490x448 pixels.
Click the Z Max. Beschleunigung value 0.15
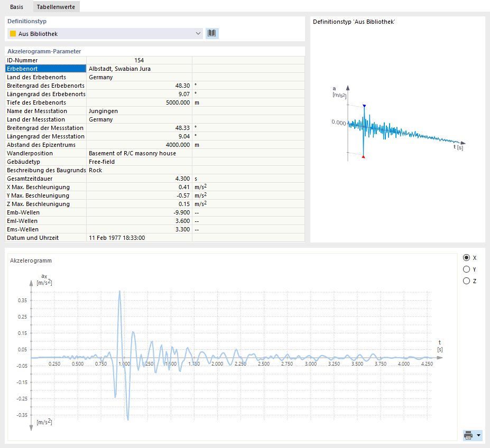pyautogui.click(x=184, y=204)
